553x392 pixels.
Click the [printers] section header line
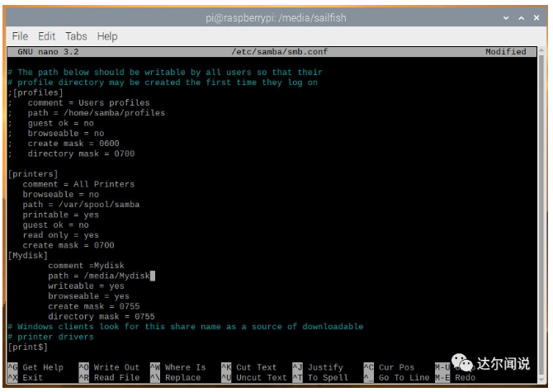tap(33, 174)
